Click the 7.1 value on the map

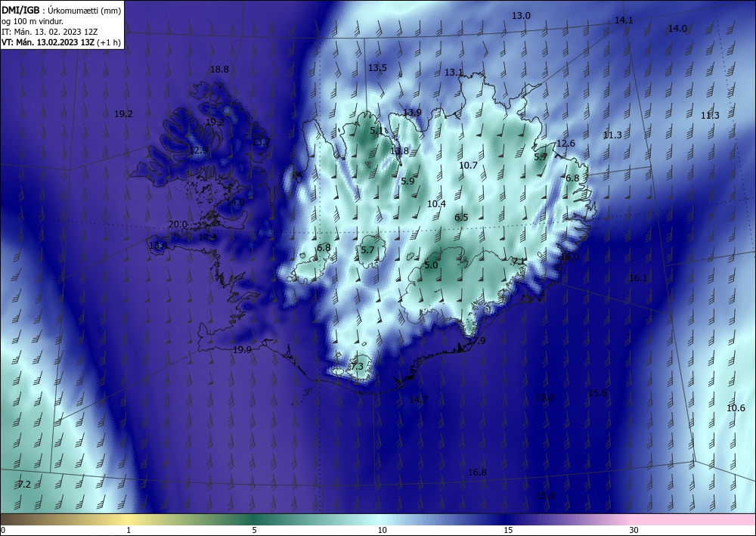tap(519, 262)
